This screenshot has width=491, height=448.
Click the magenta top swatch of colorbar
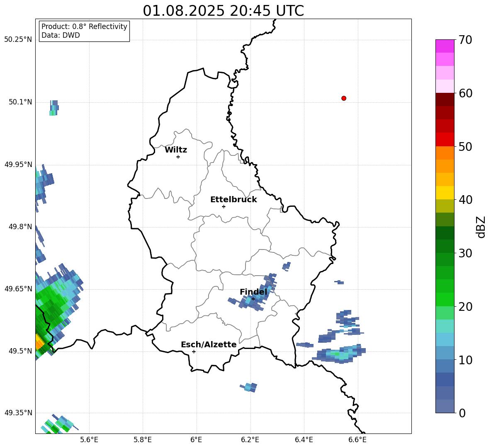445,46
